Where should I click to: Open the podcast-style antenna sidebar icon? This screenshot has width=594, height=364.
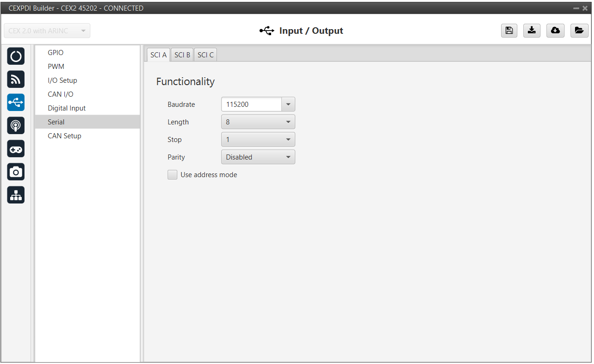coord(16,126)
